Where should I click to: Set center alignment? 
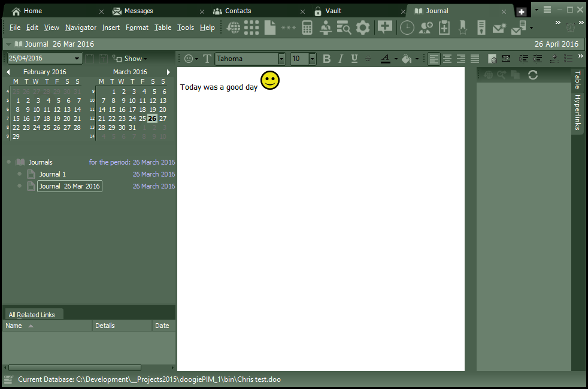447,59
